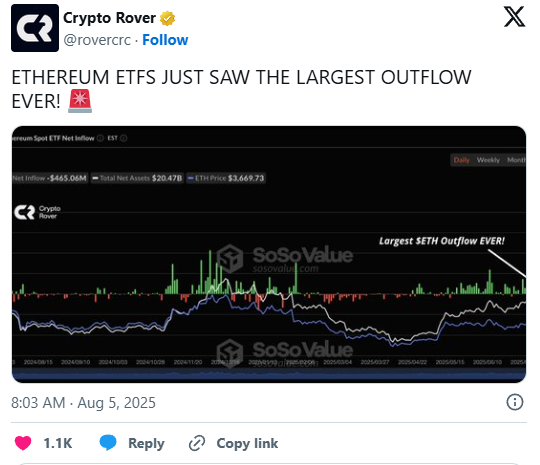The width and height of the screenshot is (540, 465).
Task: Open the 8:03 AM Aug 5 timestamp
Action: point(83,403)
